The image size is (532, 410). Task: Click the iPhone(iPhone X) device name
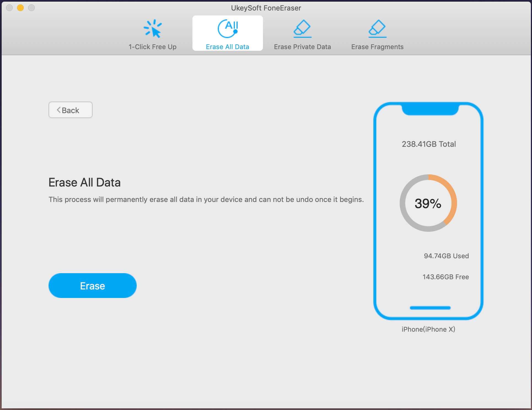click(428, 329)
